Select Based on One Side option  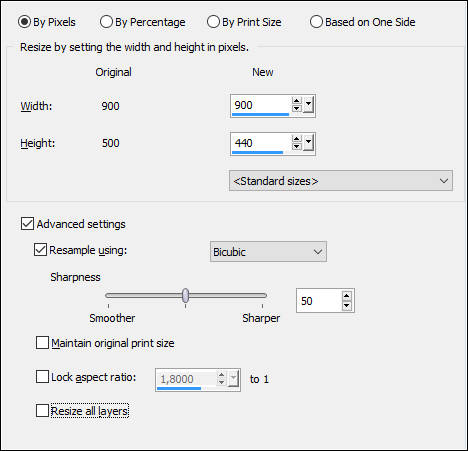(363, 22)
